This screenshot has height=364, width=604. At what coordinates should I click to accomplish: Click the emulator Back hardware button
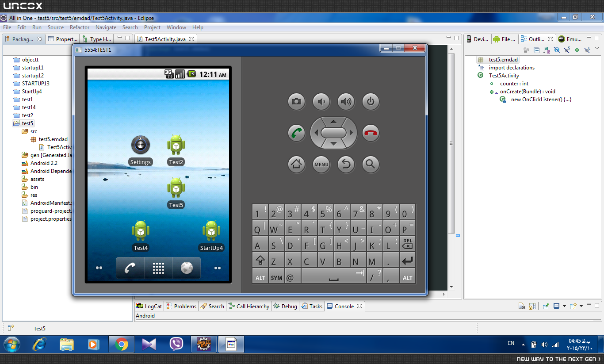pos(346,164)
